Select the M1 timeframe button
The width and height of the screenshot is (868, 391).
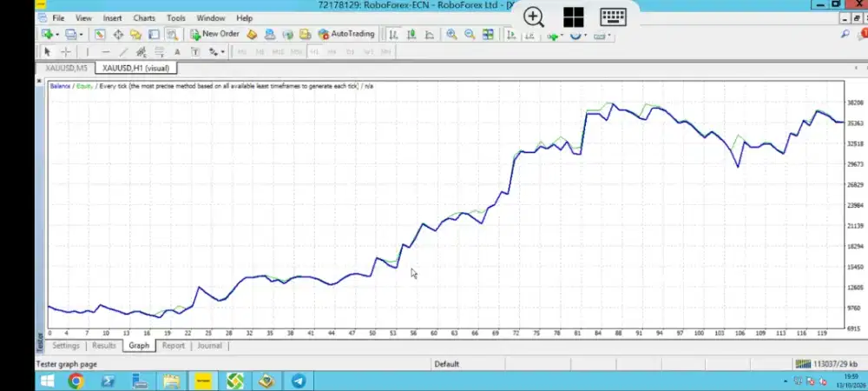coord(242,52)
